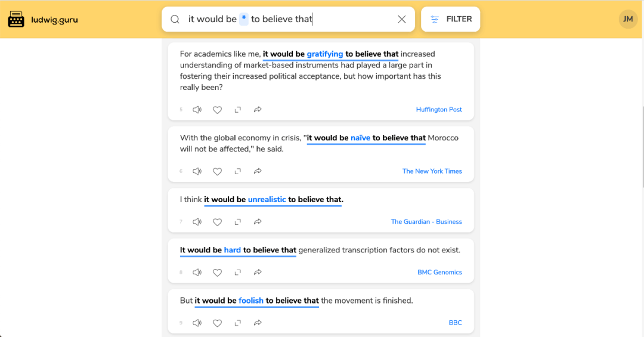Play audio for the Huffington Post sentence

pos(197,110)
